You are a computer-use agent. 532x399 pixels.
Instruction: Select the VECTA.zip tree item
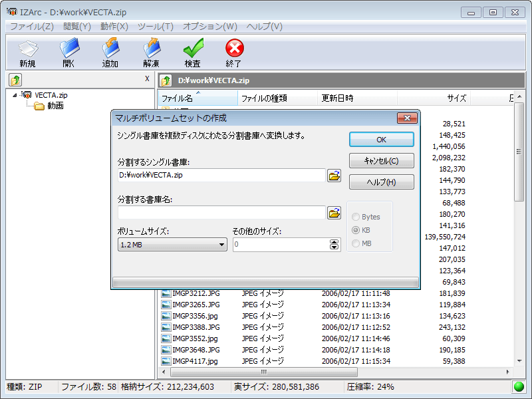point(51,95)
